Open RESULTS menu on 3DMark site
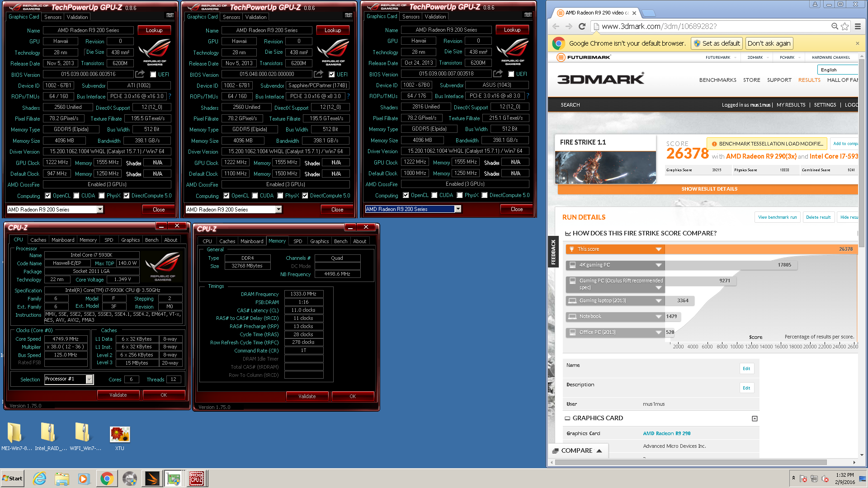 pos(809,80)
